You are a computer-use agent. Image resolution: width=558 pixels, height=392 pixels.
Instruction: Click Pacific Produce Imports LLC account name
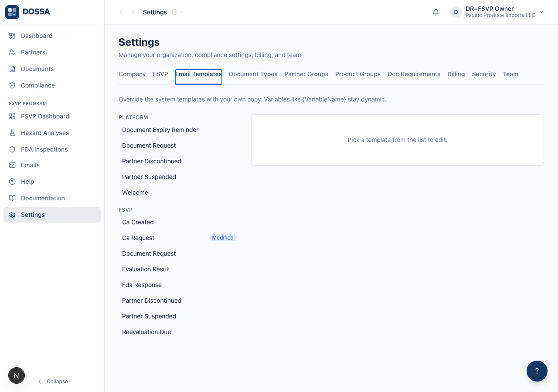point(500,15)
